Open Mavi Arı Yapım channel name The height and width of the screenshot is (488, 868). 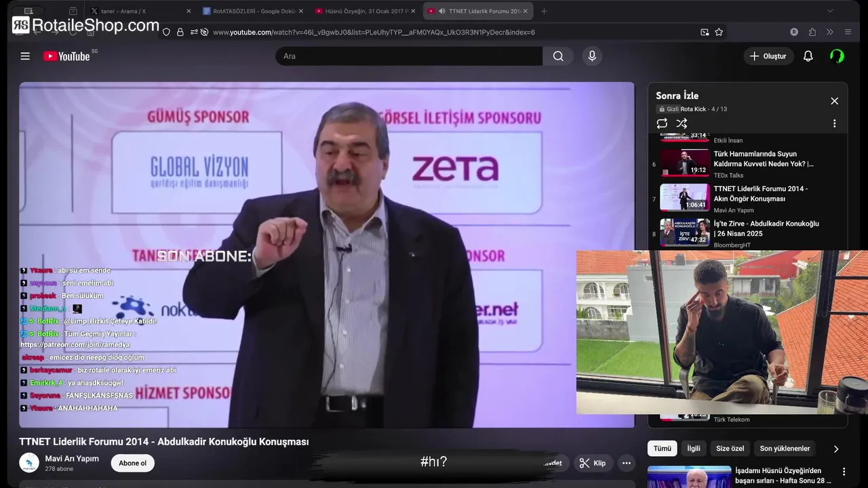72,459
